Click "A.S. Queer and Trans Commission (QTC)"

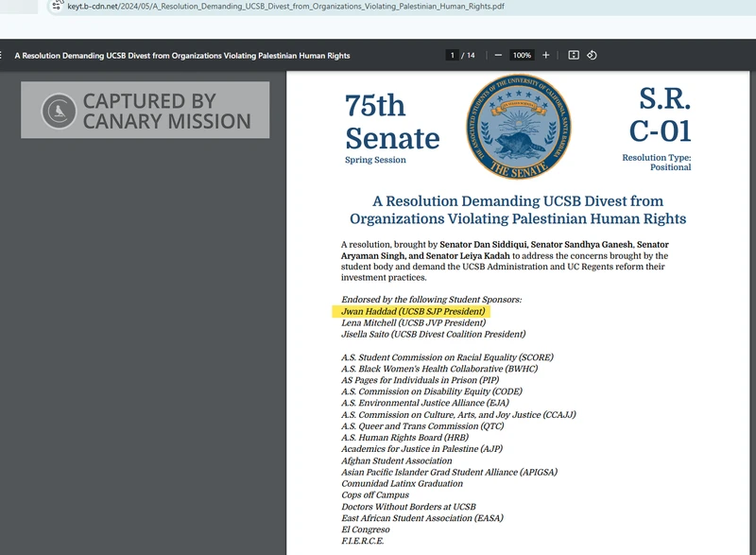coord(422,426)
